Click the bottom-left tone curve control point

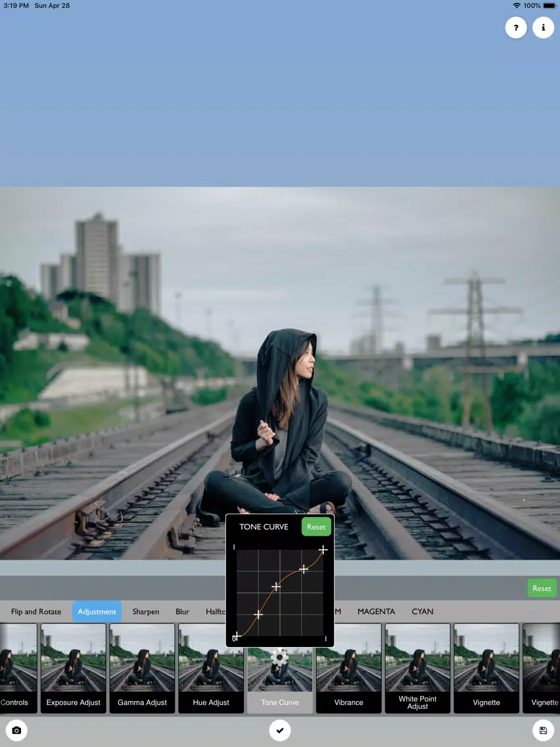237,636
